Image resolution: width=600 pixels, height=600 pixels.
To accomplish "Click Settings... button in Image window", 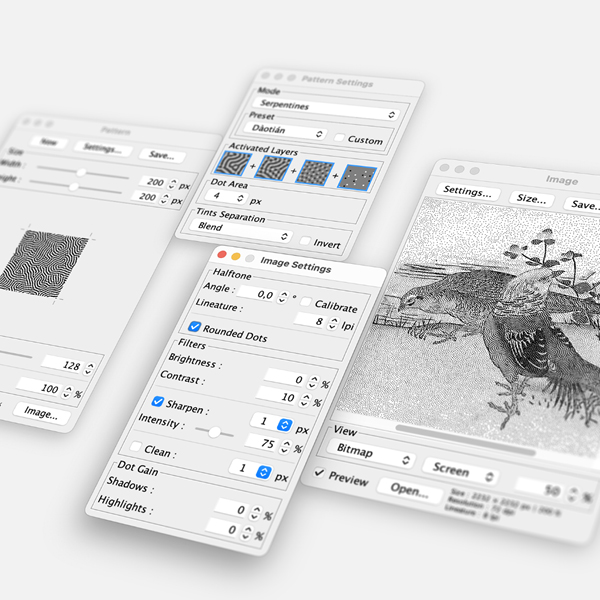I will 468,191.
